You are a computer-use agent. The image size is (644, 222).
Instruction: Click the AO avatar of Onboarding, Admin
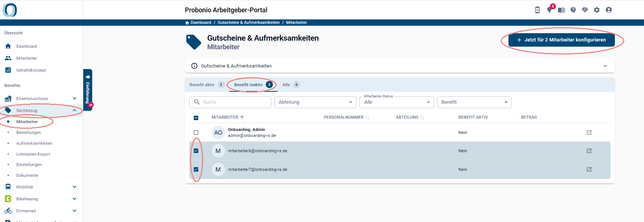(218, 132)
